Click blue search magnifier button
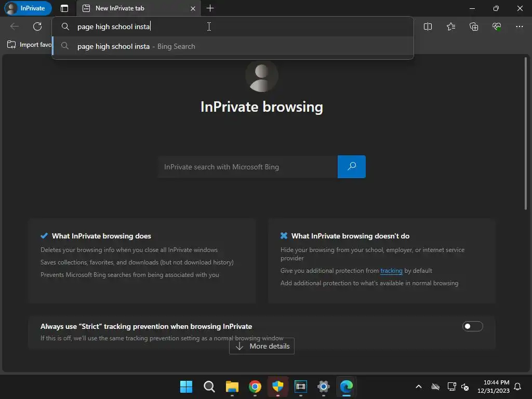 click(x=352, y=167)
